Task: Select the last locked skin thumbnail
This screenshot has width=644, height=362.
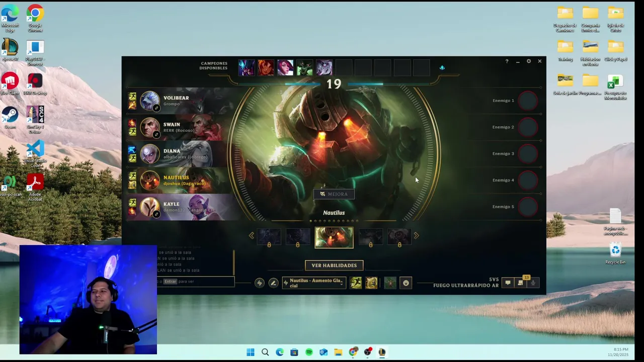Action: point(399,237)
